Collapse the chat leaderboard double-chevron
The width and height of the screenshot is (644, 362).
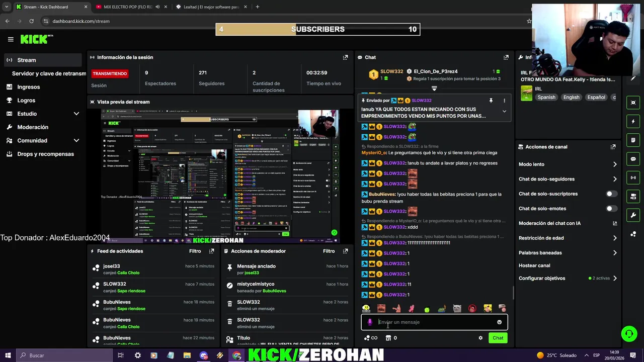pyautogui.click(x=434, y=88)
